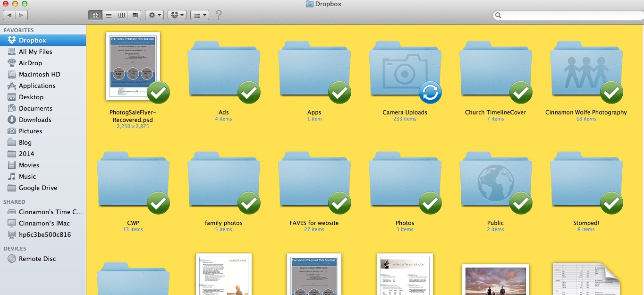
Task: Select the collections document thumbnail
Action: (x=224, y=274)
